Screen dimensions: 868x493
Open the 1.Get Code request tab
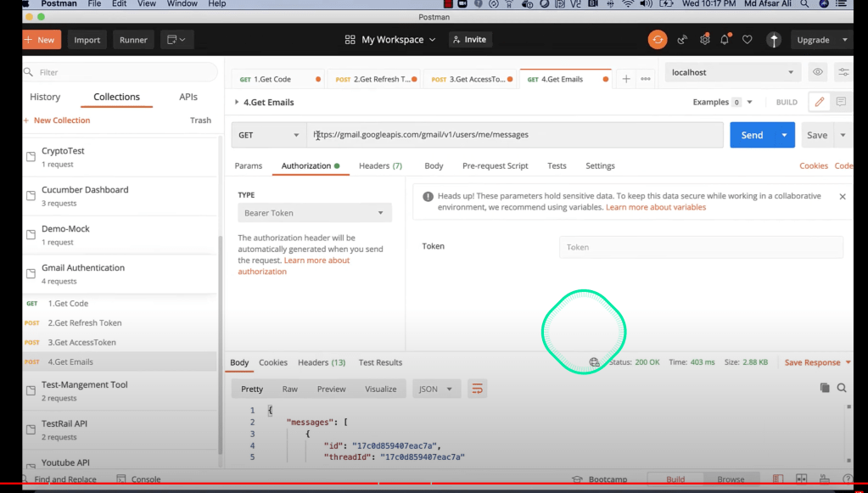(x=278, y=79)
